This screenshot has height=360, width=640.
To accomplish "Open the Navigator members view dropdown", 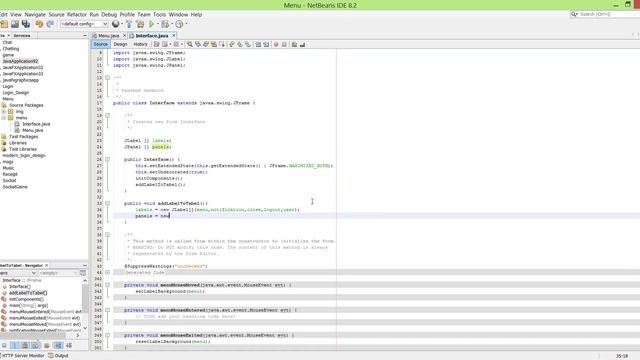I will (18, 273).
